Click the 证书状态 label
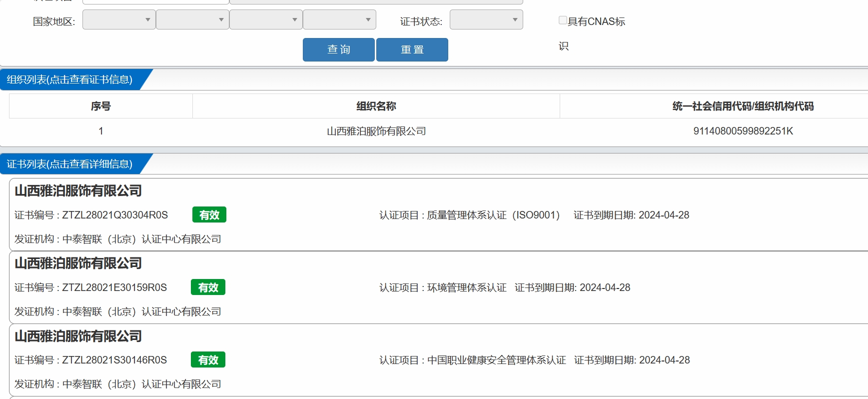This screenshot has height=399, width=868. coord(421,21)
